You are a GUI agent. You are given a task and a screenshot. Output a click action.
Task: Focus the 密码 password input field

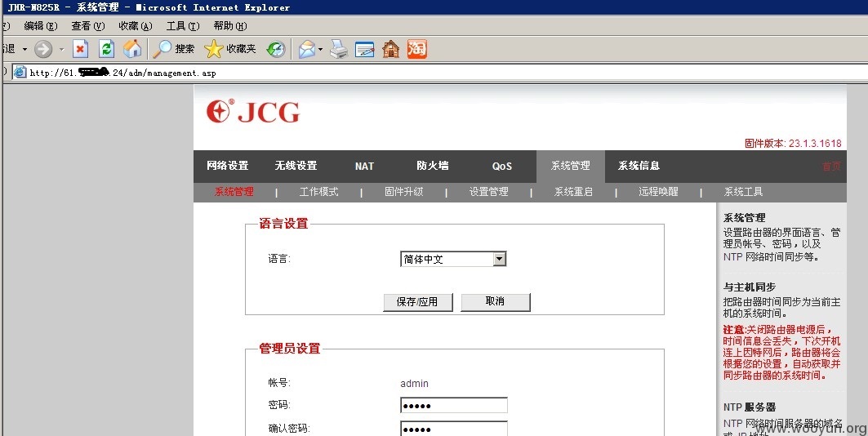[x=453, y=406]
